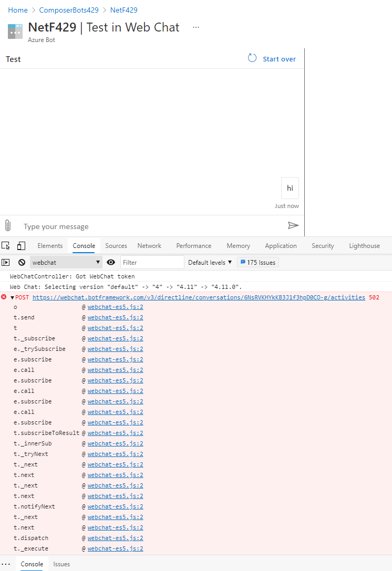Toggle the device toolbar icon

point(21,246)
